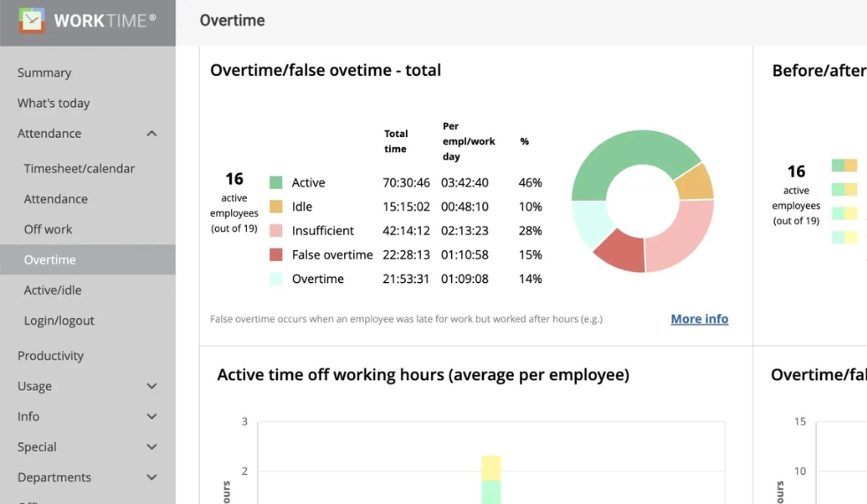Click the Total time column header

tap(396, 141)
